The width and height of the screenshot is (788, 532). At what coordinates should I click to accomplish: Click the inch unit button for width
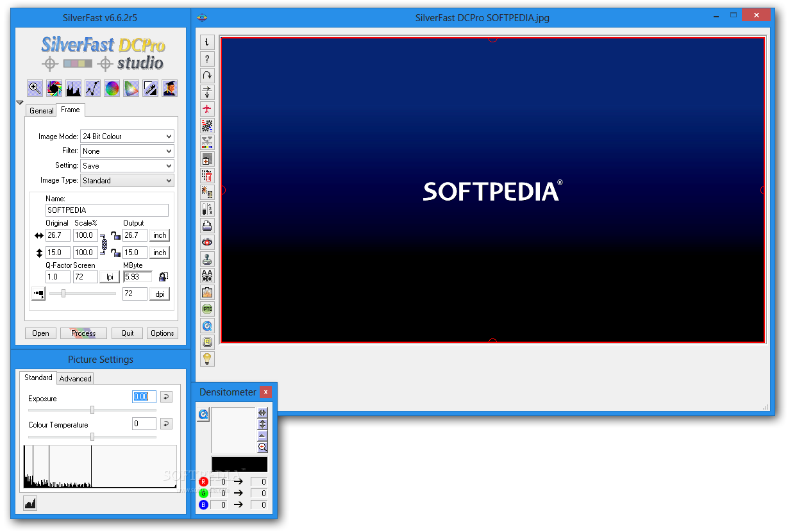(x=160, y=235)
